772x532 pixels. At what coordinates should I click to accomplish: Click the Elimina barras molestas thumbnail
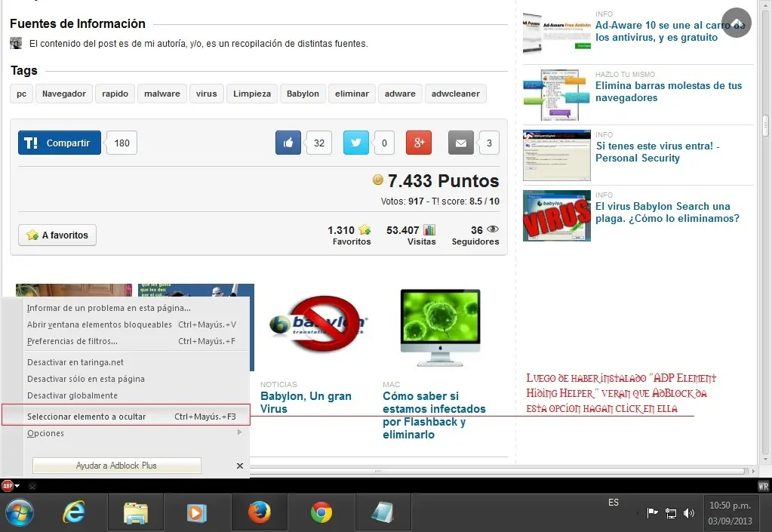[x=557, y=94]
